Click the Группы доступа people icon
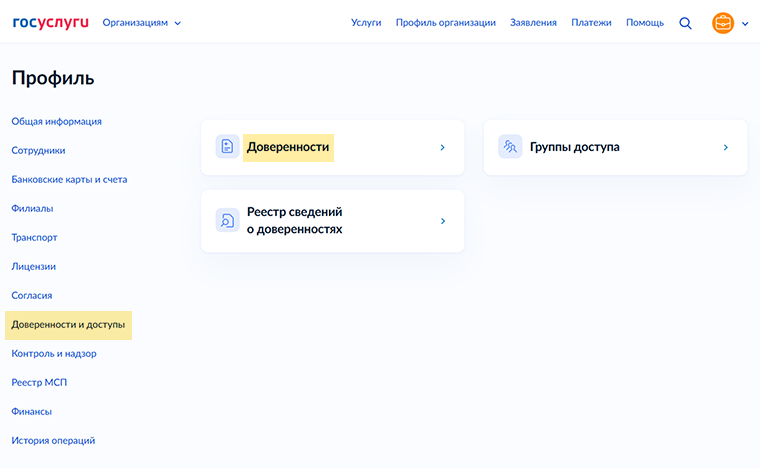This screenshot has width=760, height=468. point(510,146)
